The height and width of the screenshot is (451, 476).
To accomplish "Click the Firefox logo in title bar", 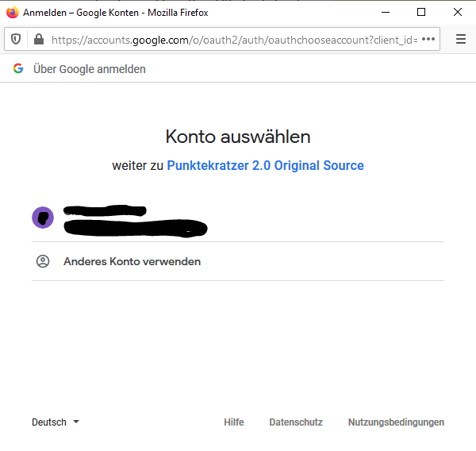I will [12, 12].
